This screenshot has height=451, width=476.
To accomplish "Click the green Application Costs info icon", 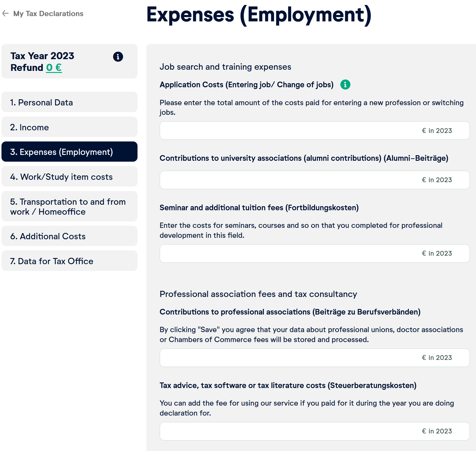I will [345, 85].
